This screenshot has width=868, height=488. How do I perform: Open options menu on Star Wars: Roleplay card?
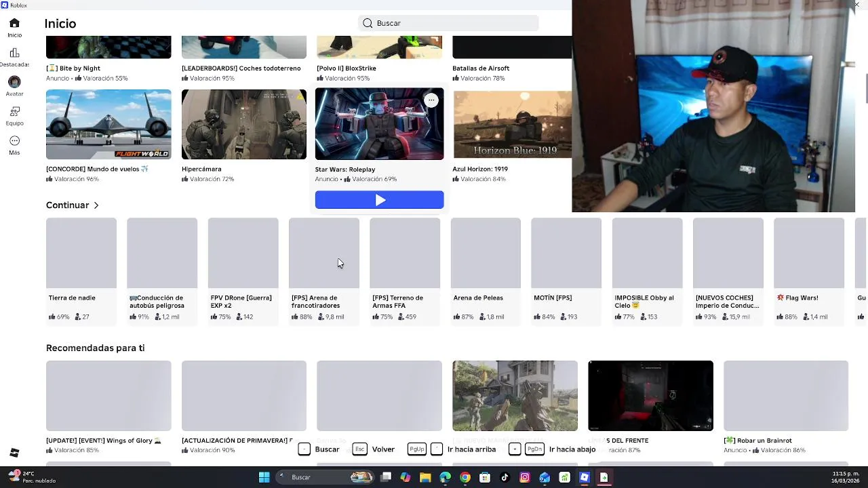click(431, 100)
